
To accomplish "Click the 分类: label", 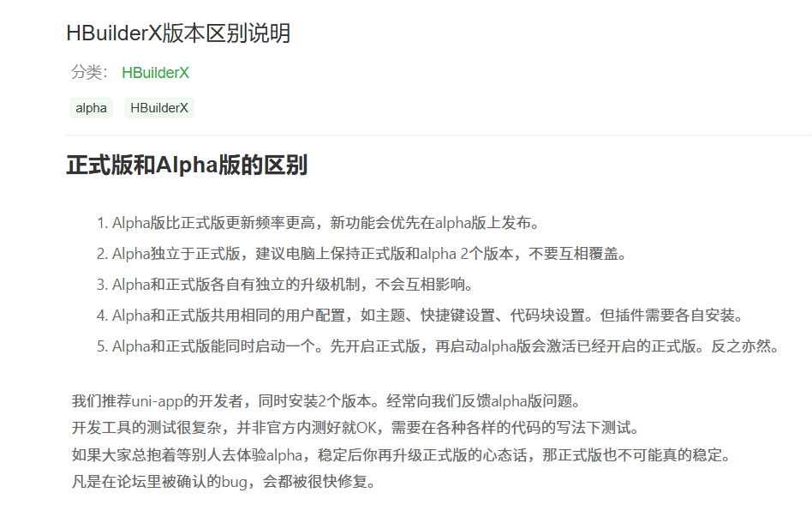I will [89, 73].
